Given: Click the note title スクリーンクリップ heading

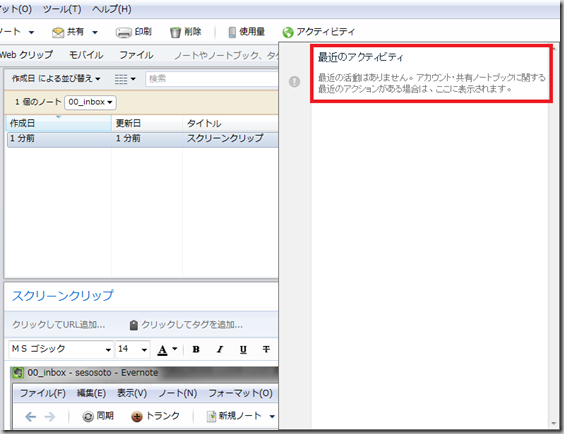Looking at the screenshot, I should tap(63, 296).
